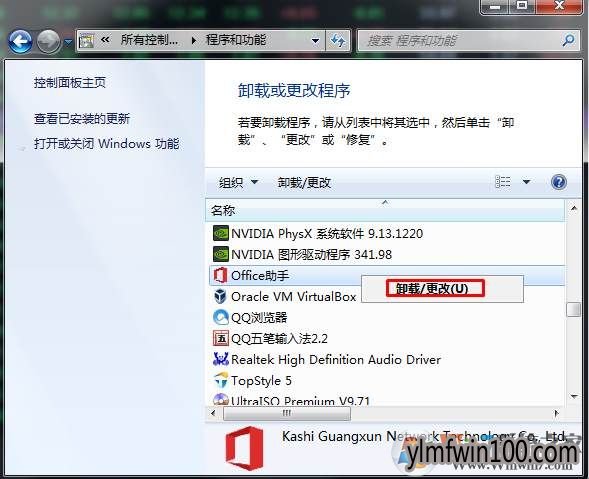The width and height of the screenshot is (589, 479).
Task: Click the change view icon
Action: pos(503,182)
